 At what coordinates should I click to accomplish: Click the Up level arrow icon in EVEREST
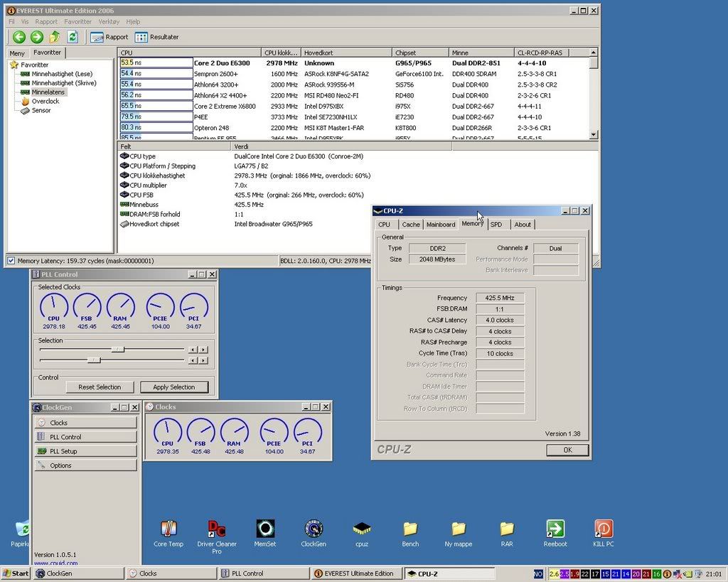55,37
